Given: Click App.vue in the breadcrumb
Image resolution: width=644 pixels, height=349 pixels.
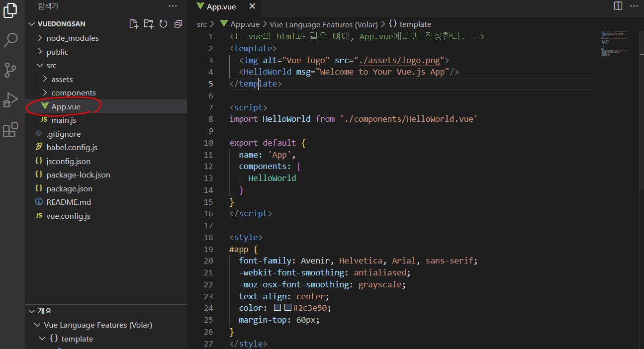Looking at the screenshot, I should tap(240, 24).
